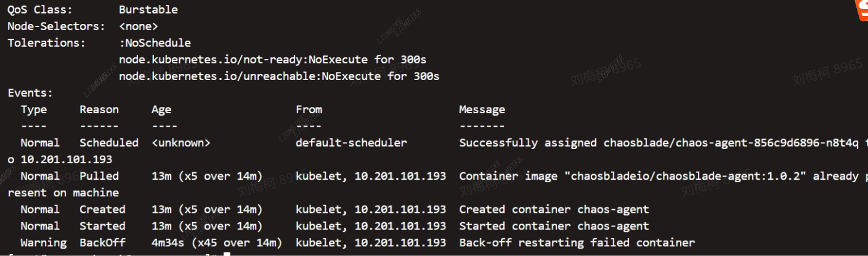
Task: Click the Message column header
Action: click(482, 110)
